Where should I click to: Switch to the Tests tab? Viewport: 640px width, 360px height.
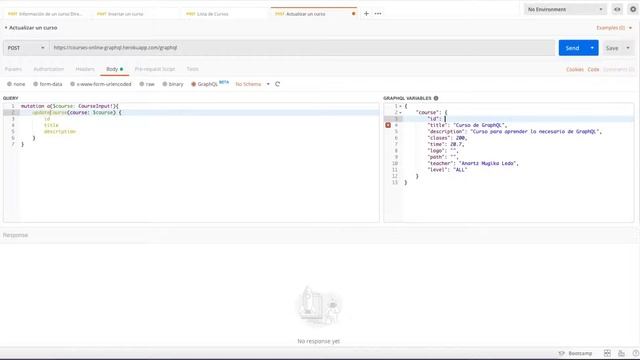pos(193,69)
